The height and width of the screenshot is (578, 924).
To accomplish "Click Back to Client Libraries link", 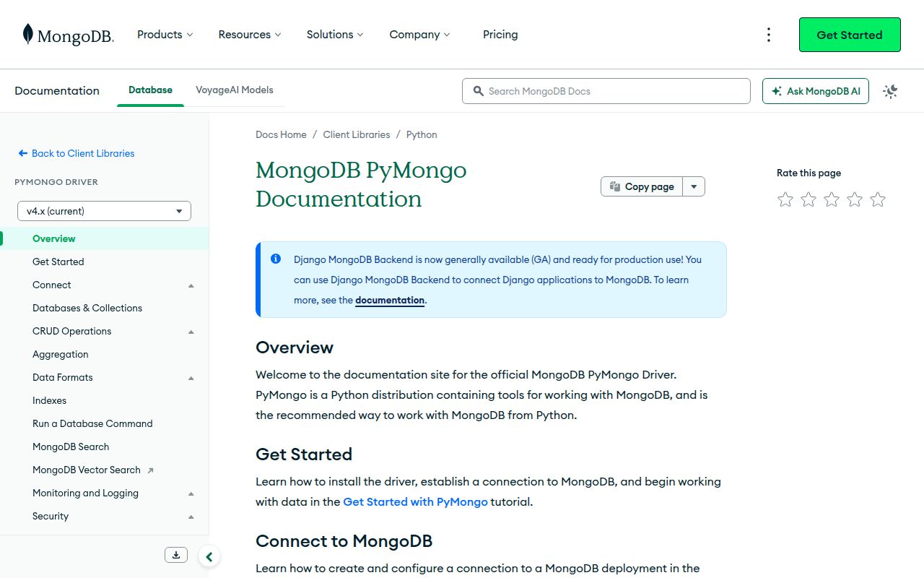I will [x=77, y=153].
